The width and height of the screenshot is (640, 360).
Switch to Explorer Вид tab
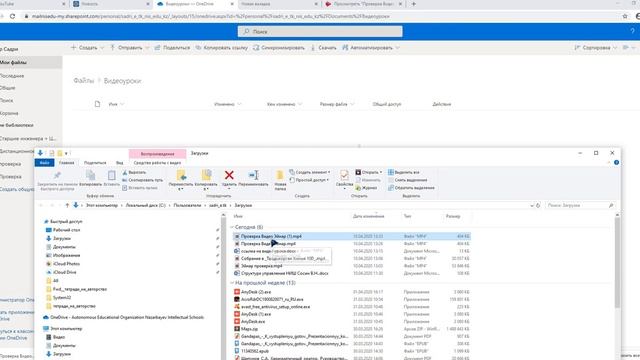pos(120,162)
